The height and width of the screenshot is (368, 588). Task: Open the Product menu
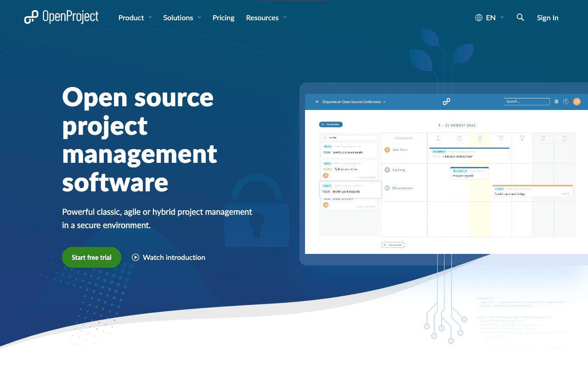(135, 17)
